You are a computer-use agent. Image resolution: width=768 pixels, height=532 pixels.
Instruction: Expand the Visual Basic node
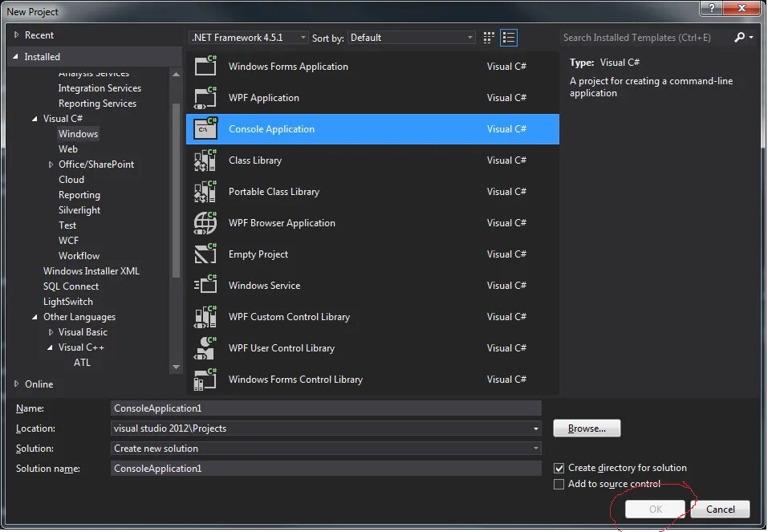point(51,332)
